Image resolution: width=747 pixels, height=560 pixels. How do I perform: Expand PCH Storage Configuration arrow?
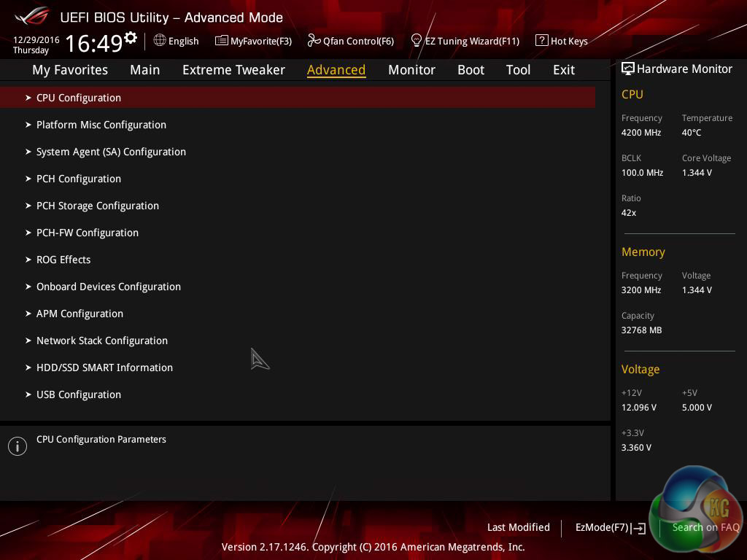point(28,206)
